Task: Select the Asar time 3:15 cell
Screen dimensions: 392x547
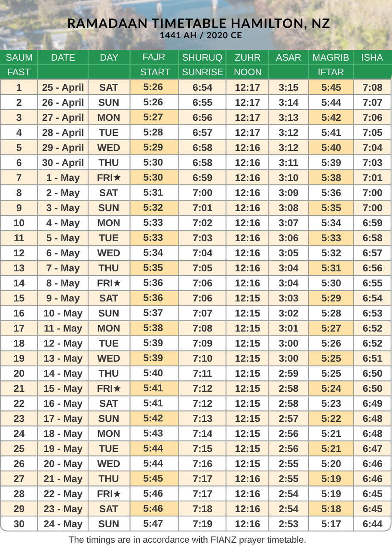Action: point(288,88)
